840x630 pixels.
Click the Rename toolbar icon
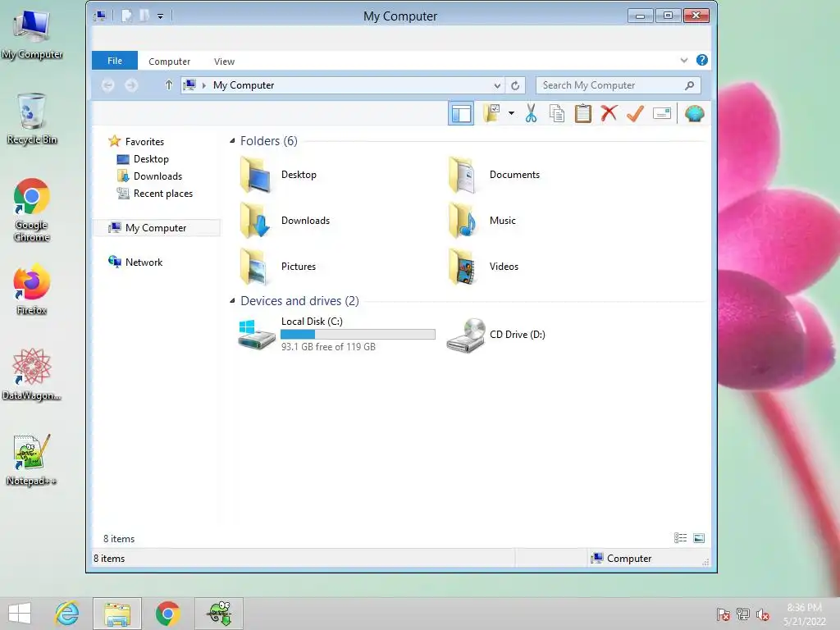pyautogui.click(x=662, y=113)
